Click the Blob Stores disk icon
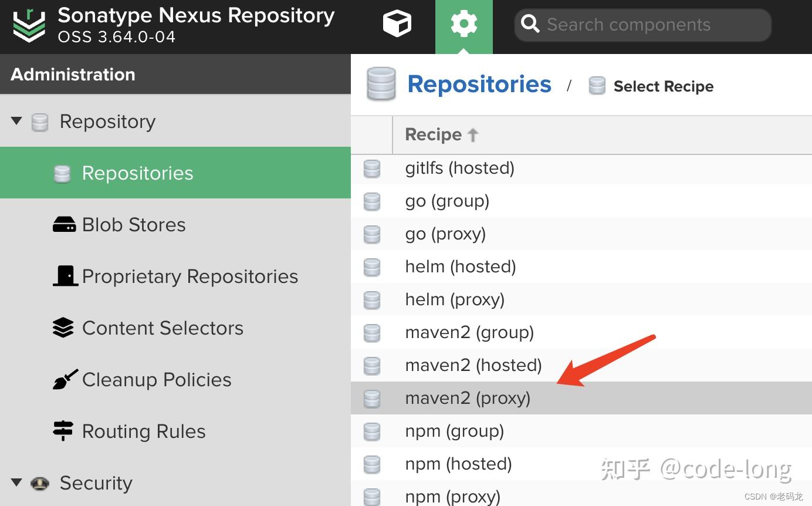 (x=65, y=224)
